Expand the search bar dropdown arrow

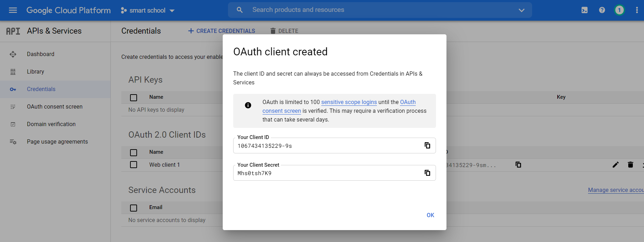pos(521,10)
